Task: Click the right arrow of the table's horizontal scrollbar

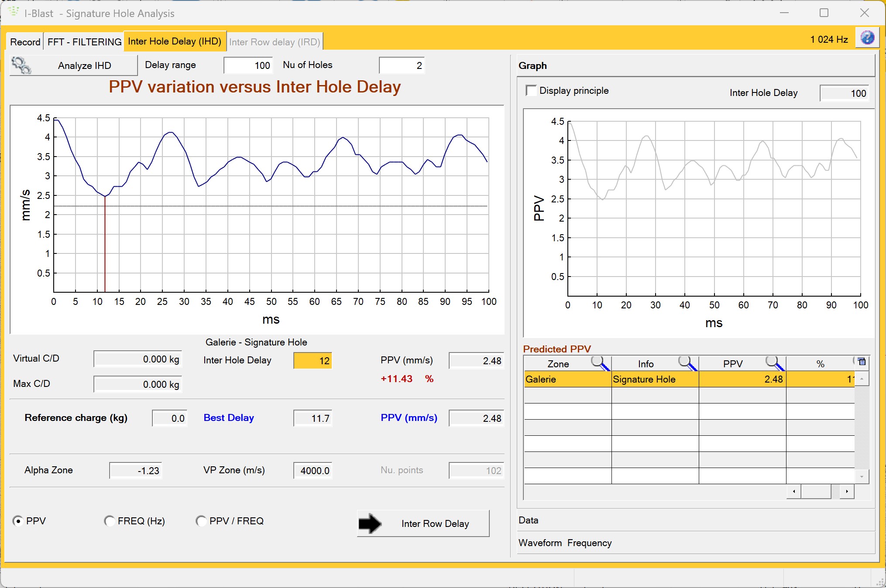Action: click(x=847, y=492)
